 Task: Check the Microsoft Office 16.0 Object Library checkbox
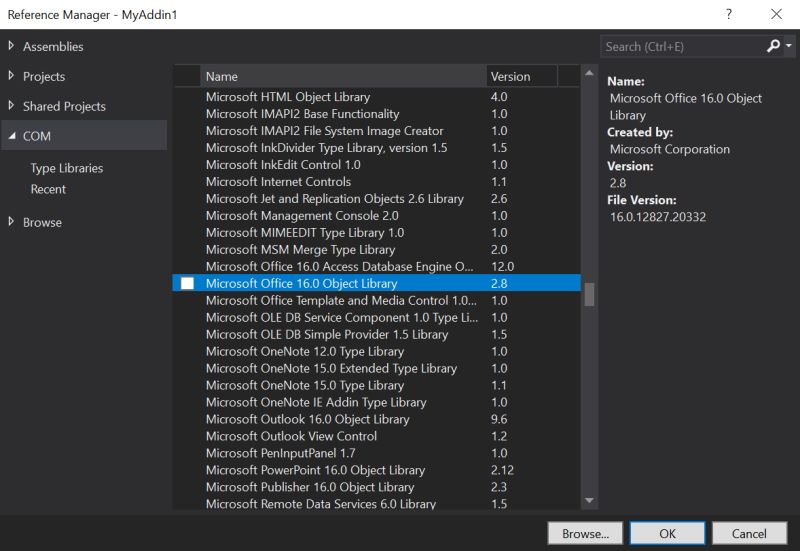point(187,283)
